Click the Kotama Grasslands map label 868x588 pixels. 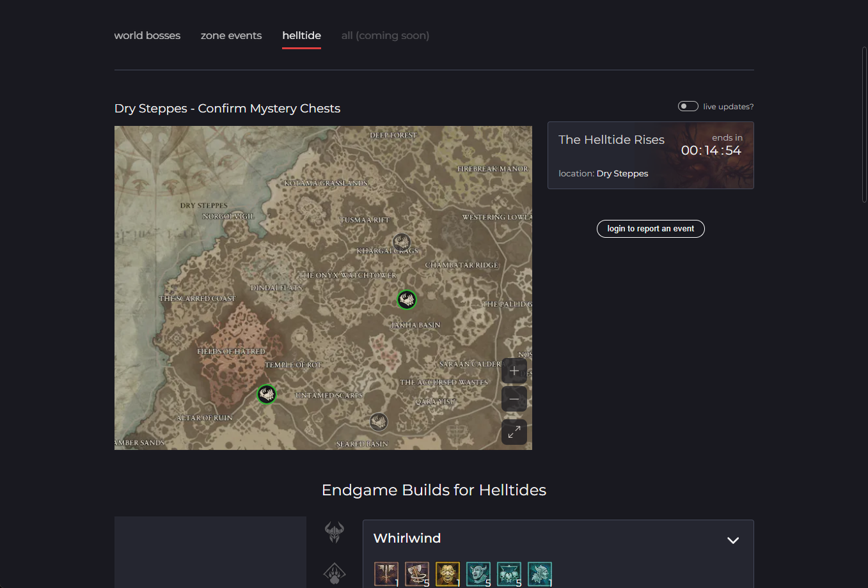[x=326, y=183]
